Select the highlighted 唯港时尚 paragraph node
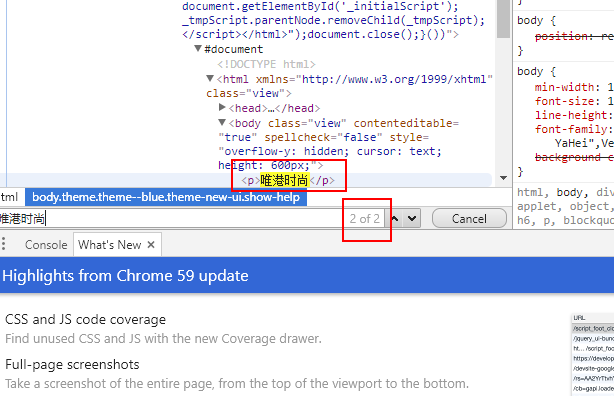The height and width of the screenshot is (396, 614). click(288, 181)
